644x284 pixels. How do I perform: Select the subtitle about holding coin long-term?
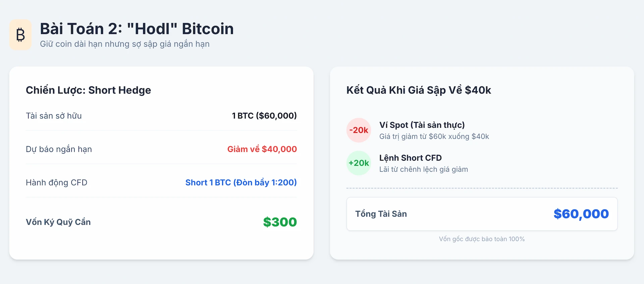[124, 44]
